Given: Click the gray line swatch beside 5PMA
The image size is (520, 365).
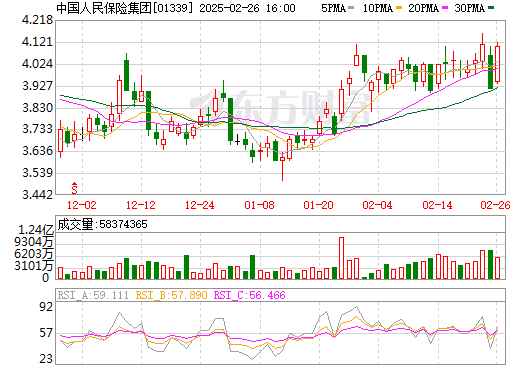Looking at the screenshot, I should [x=351, y=7].
